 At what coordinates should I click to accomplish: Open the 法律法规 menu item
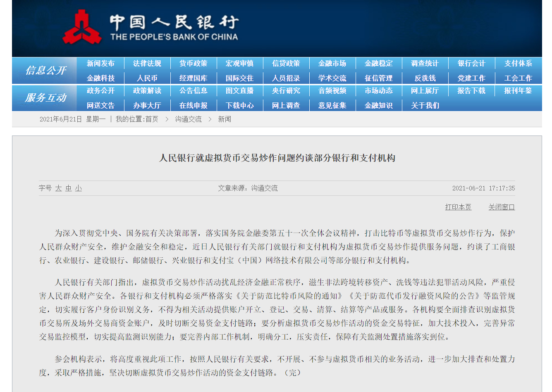[x=147, y=63]
